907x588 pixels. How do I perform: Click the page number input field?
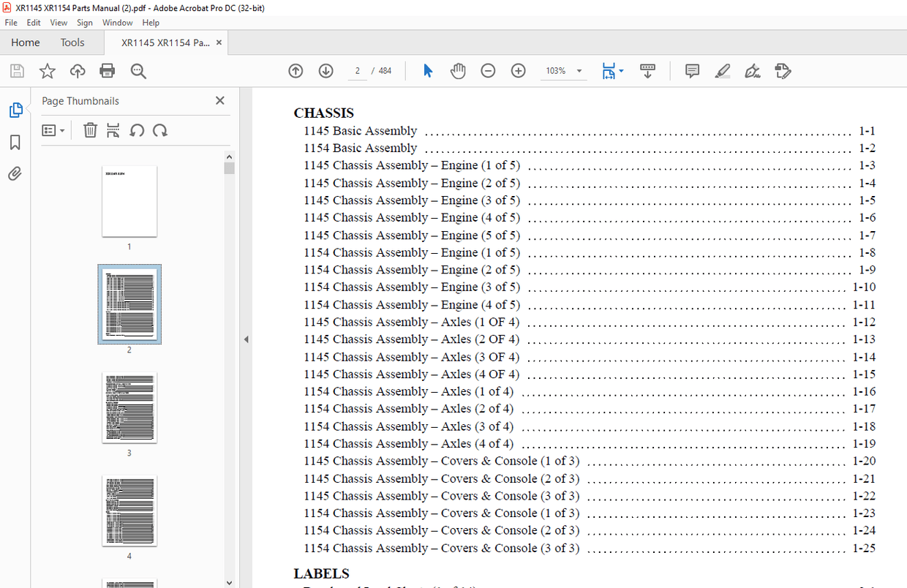click(x=357, y=71)
